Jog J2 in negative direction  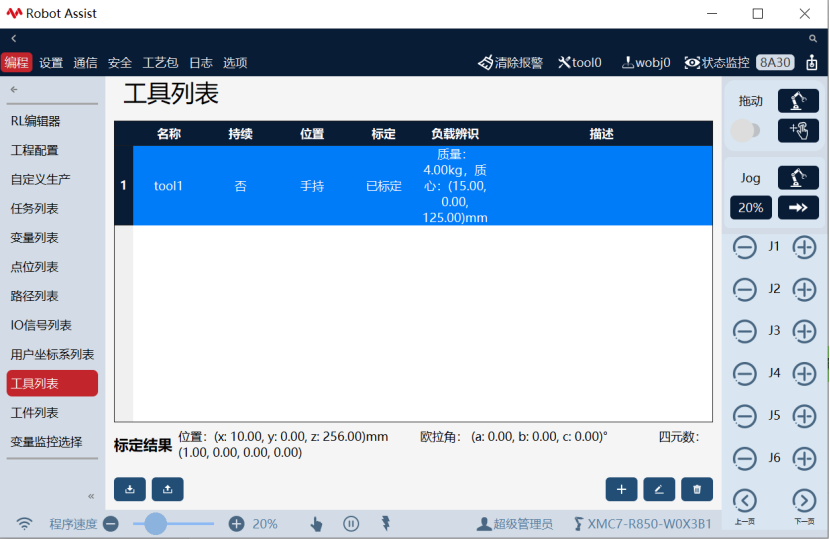(744, 290)
